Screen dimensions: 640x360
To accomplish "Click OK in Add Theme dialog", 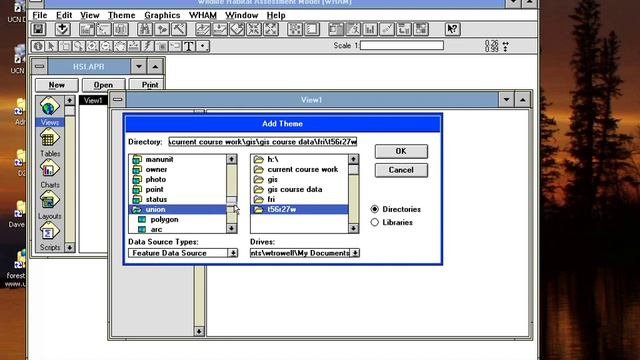I will click(401, 151).
